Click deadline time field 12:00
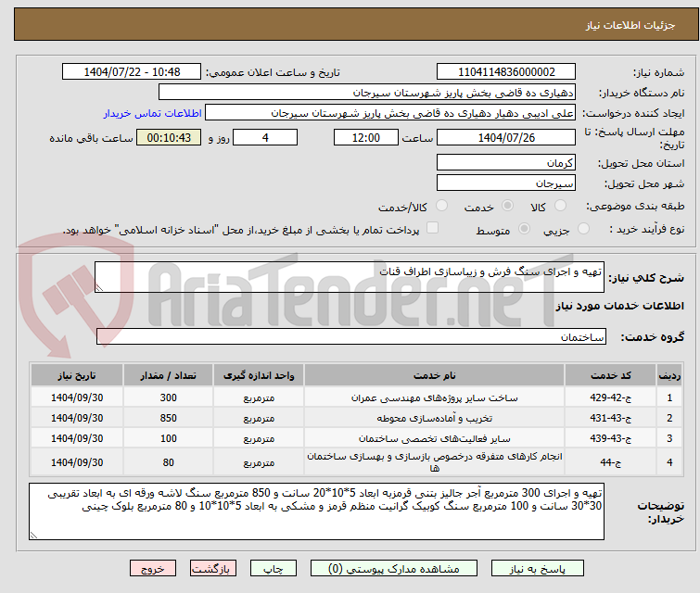 coord(366,137)
